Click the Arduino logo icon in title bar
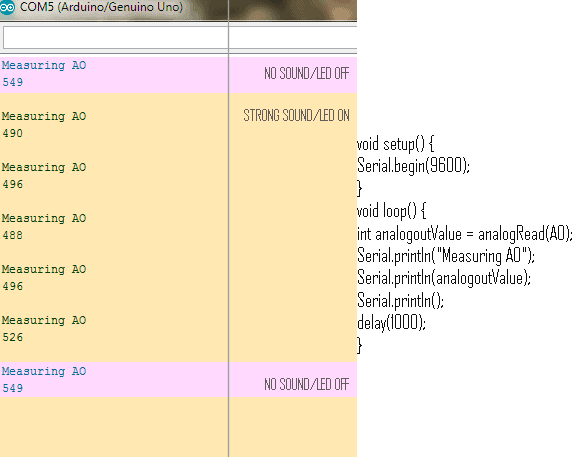Viewport: 578px width, 457px height. 7,7
